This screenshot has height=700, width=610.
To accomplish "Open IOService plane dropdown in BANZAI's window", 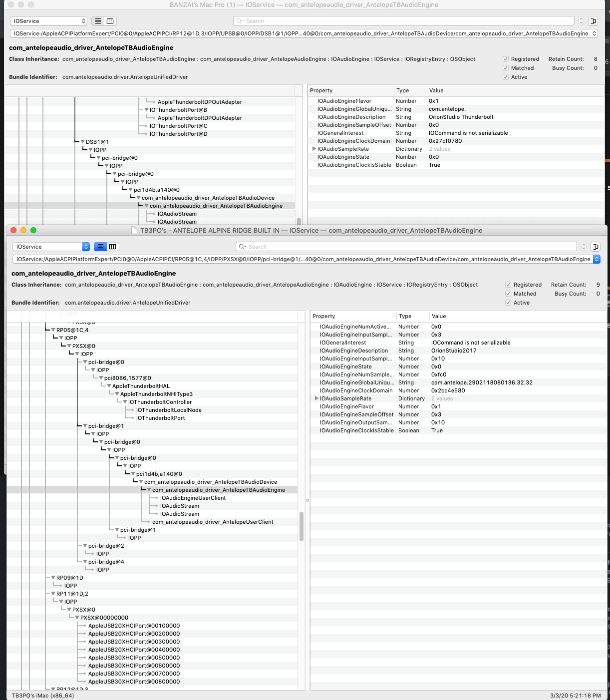I will click(x=48, y=21).
